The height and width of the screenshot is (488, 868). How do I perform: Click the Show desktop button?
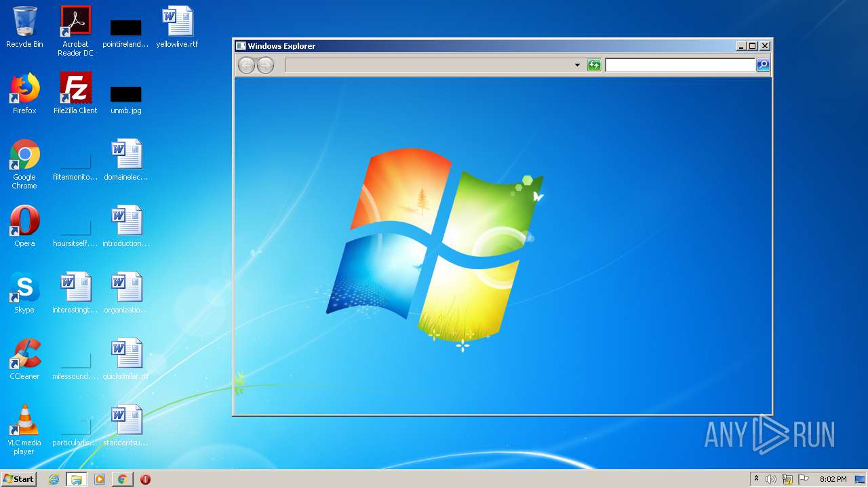[x=860, y=479]
